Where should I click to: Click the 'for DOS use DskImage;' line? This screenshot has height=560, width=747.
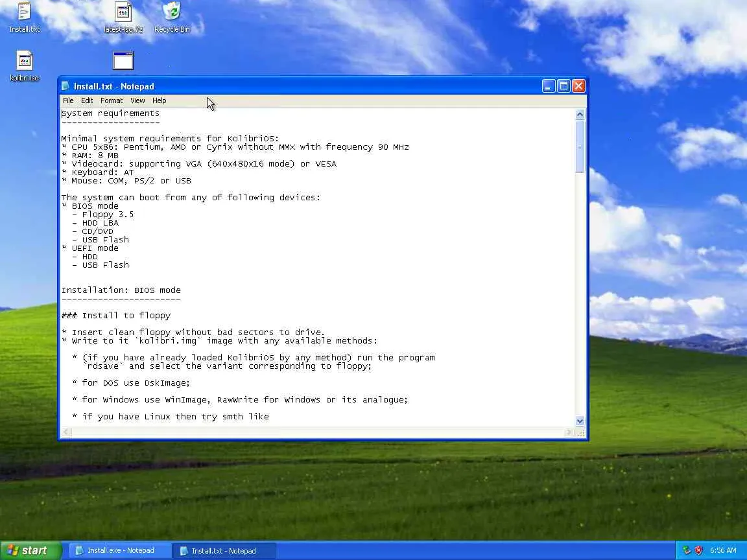(131, 383)
